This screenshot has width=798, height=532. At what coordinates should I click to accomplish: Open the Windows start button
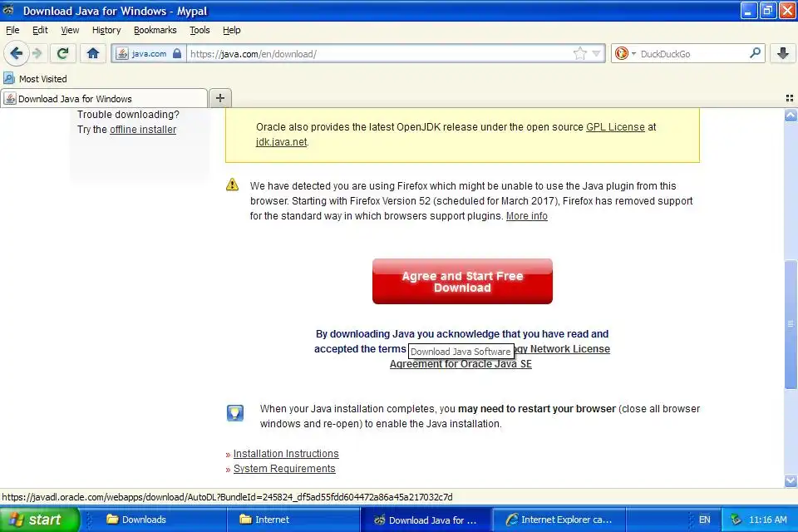pyautogui.click(x=40, y=520)
